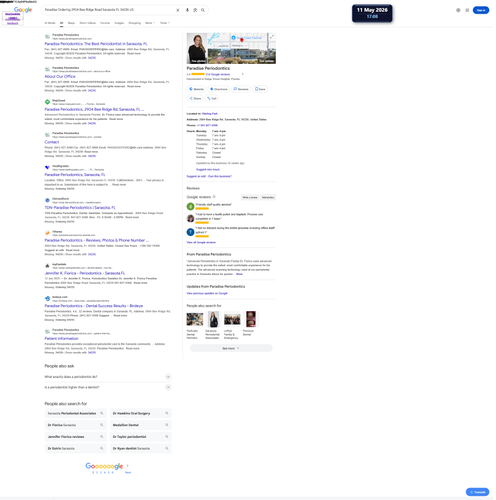Click the info icon next to Google reviews
Viewport: 496px width, 500px height.
(214, 197)
